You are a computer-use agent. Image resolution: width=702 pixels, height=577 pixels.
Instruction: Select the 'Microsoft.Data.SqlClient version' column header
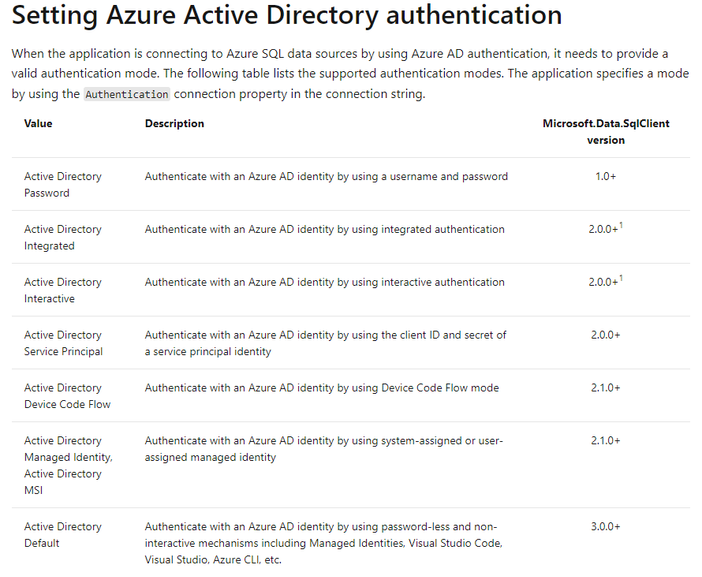pyautogui.click(x=606, y=132)
